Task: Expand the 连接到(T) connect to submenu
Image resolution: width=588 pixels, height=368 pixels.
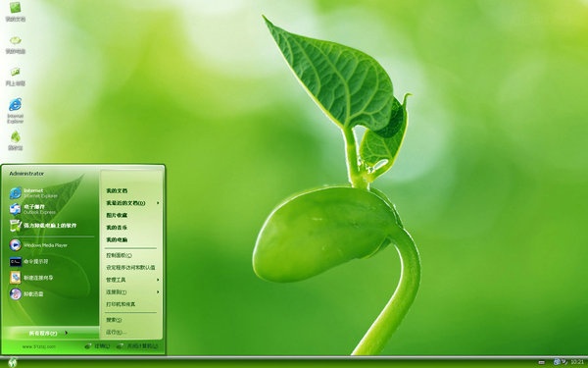Action: [132, 291]
